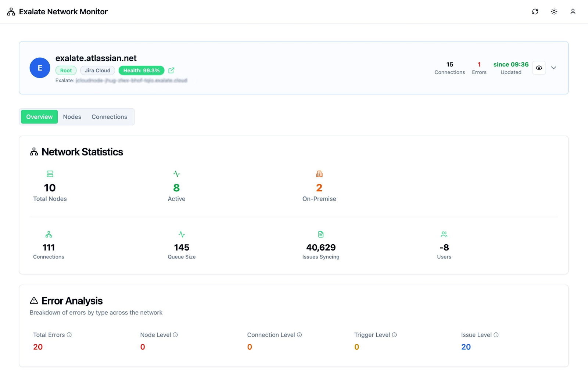Click the On-Premise building icon

point(319,173)
